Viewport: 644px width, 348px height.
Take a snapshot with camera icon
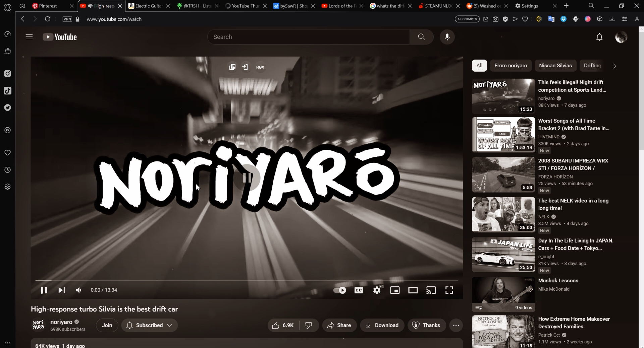(495, 19)
